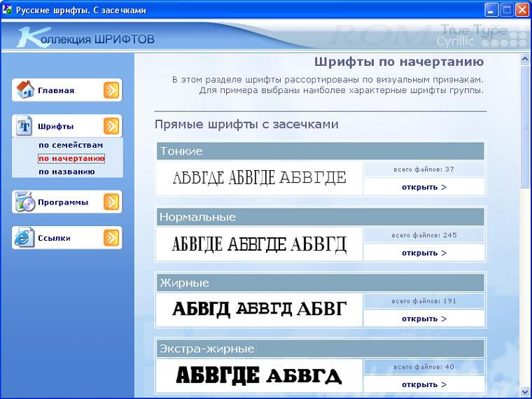Open the Тонкие fonts with открыть link
The width and height of the screenshot is (532, 399).
[x=423, y=187]
